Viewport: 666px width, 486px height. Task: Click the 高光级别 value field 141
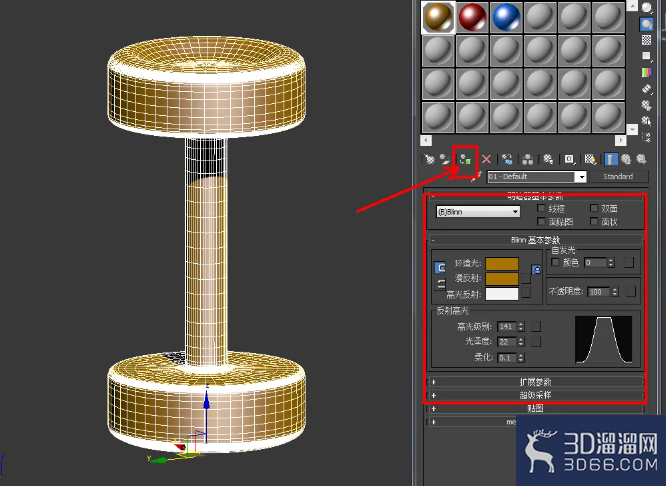(x=507, y=326)
